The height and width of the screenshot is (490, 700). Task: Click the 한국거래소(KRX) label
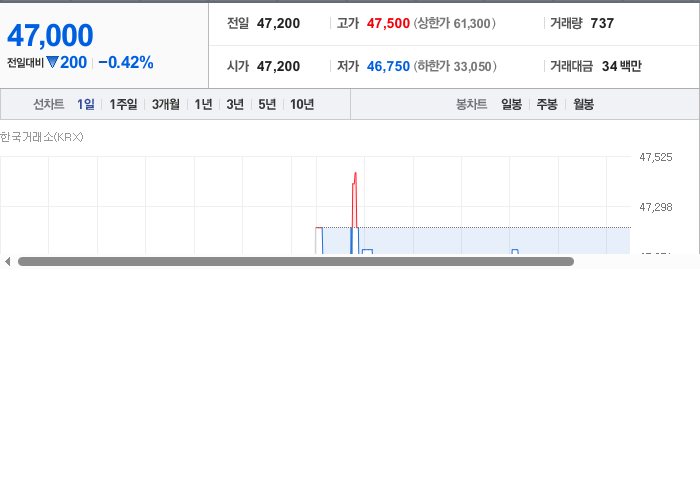point(42,137)
